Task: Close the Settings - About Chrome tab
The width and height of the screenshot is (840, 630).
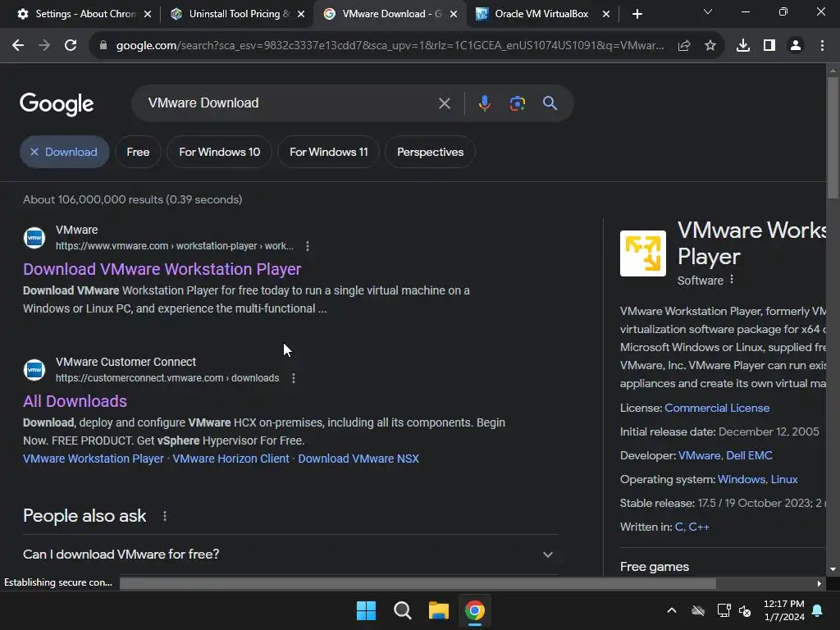Action: tap(148, 14)
